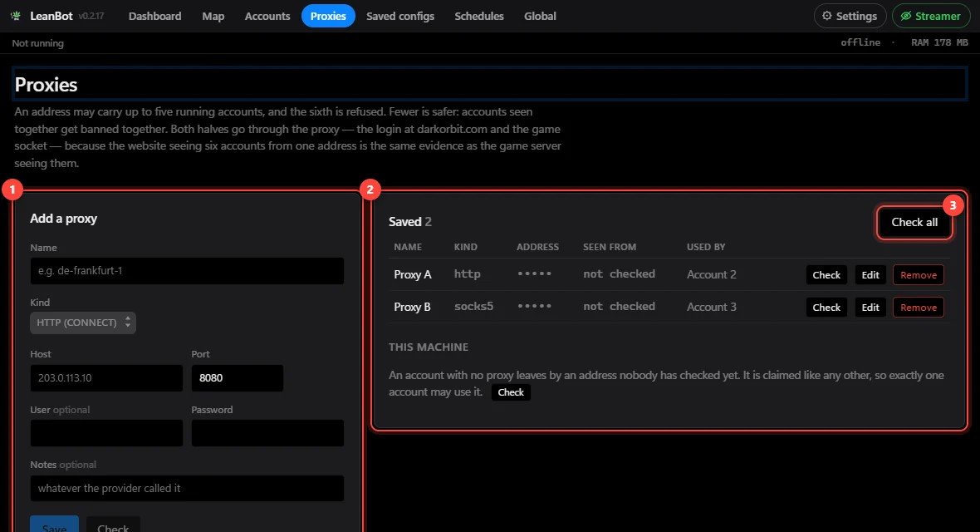Click the 'RAM 178 MB' readout
This screenshot has width=980, height=532.
[939, 42]
